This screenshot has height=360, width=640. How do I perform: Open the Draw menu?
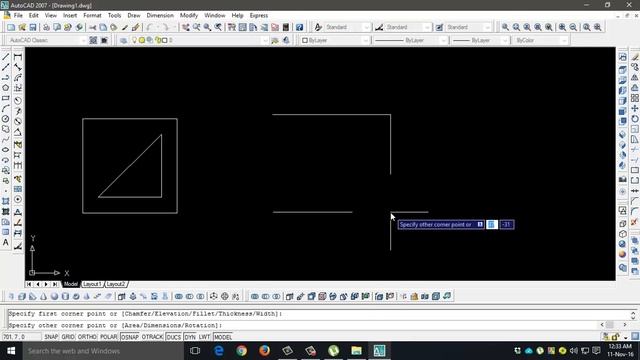click(x=134, y=16)
